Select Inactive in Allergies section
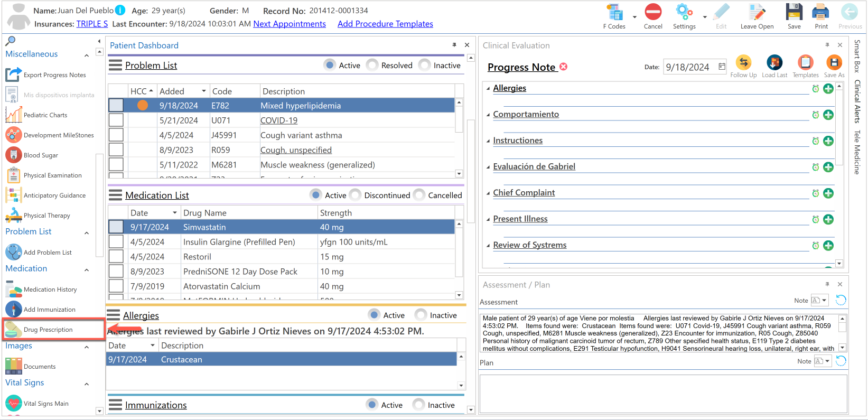868x420 pixels. [x=421, y=315]
